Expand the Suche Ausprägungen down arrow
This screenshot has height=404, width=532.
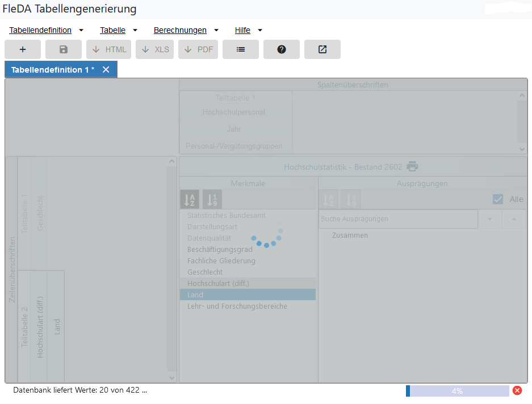click(x=490, y=219)
